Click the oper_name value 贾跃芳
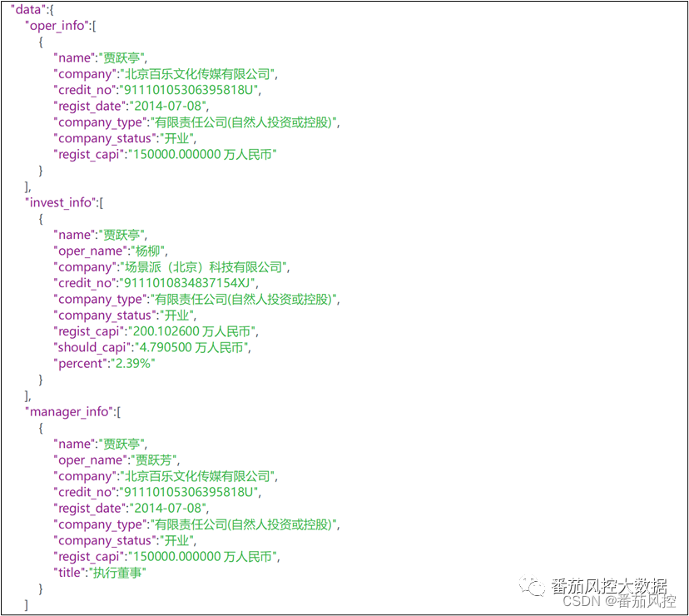 [154, 460]
